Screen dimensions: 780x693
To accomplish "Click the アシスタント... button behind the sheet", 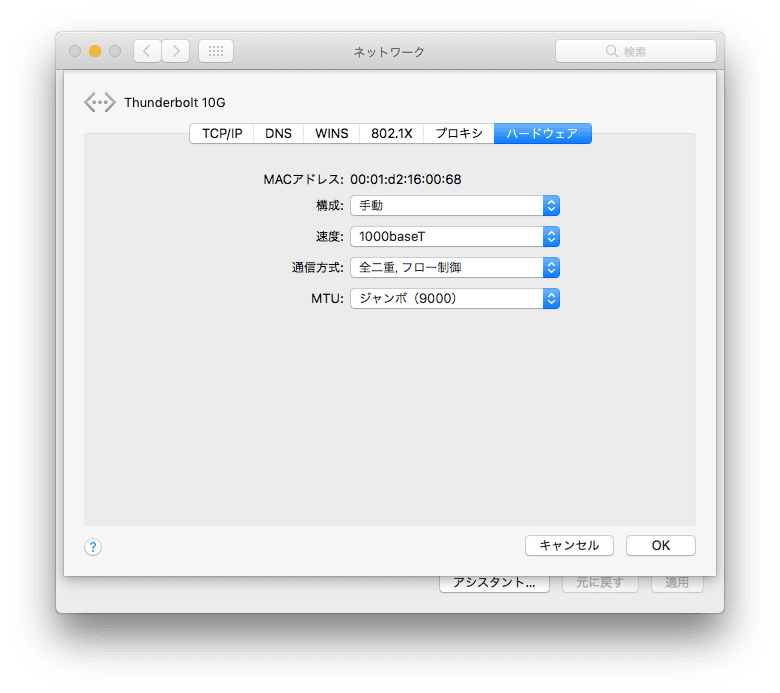I will pyautogui.click(x=494, y=584).
